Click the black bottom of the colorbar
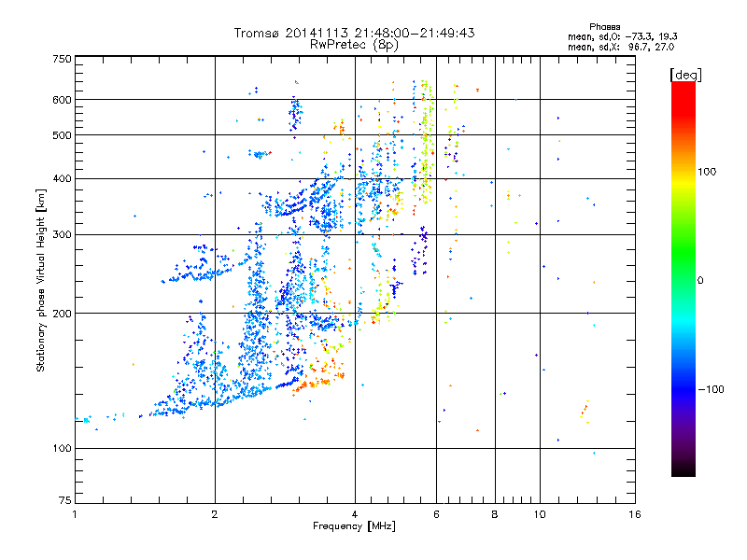Image resolution: width=747 pixels, height=560 pixels. [684, 469]
